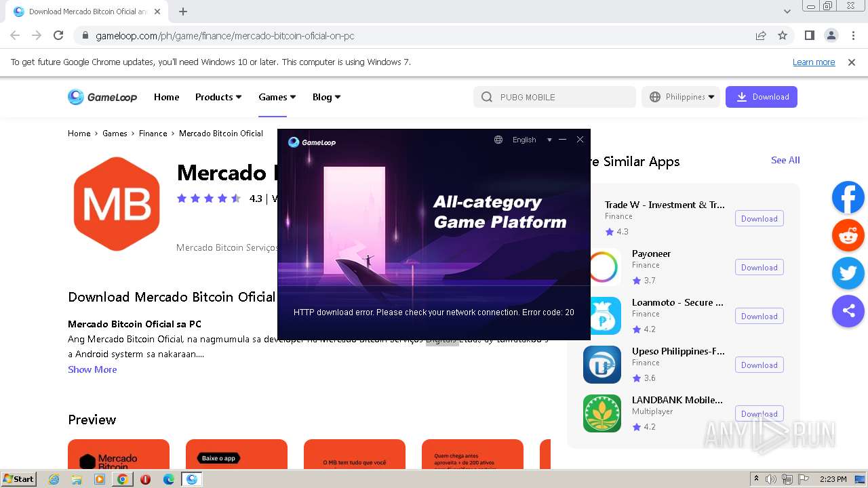Open the Windows Start button
Screen dimensions: 868x488
tap(19, 479)
